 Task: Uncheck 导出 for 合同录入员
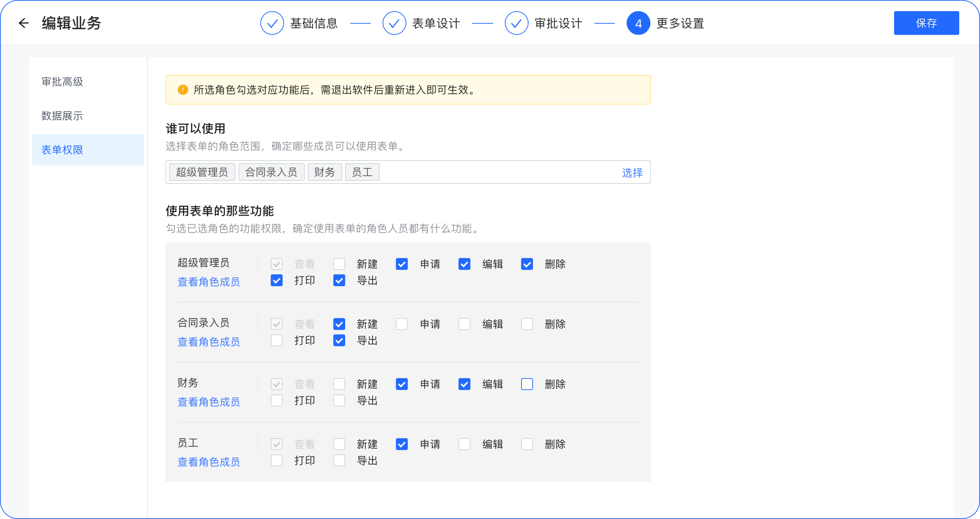coord(339,341)
